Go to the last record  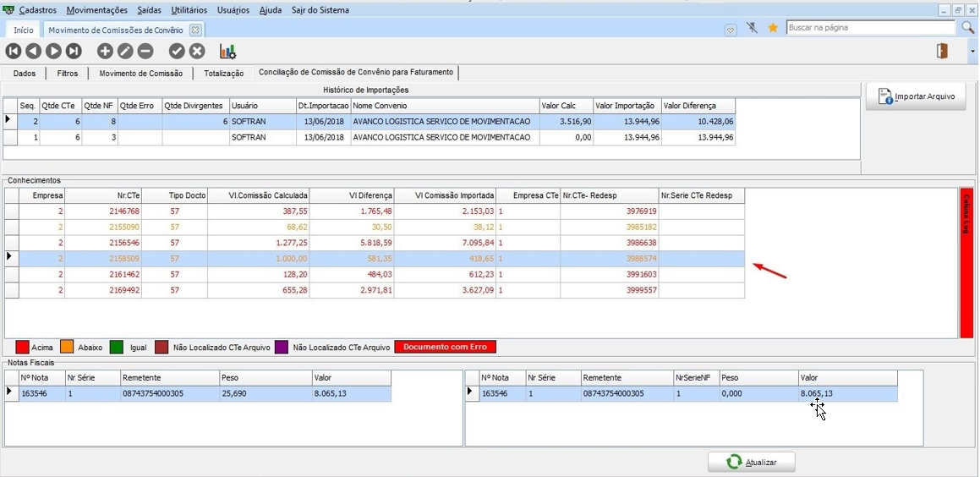point(74,52)
